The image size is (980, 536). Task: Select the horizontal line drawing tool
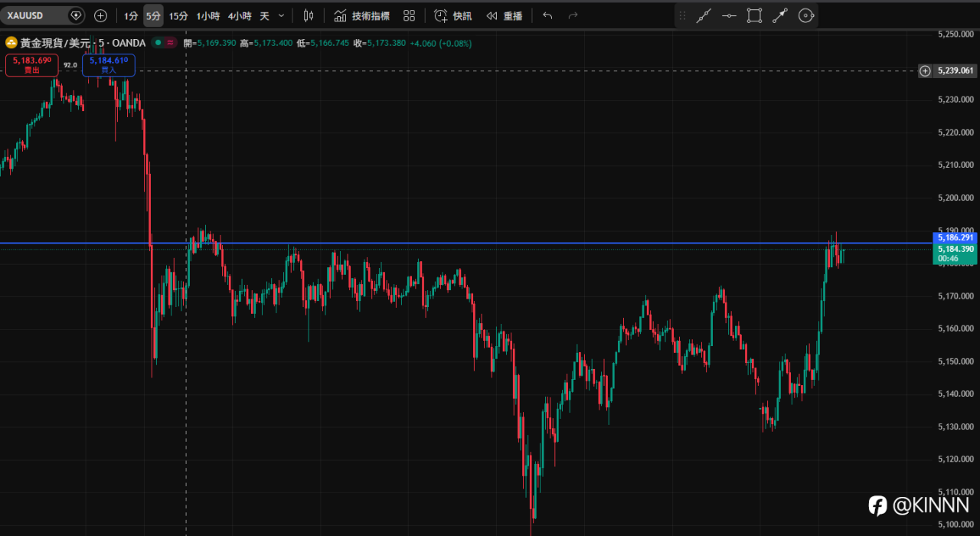[730, 15]
